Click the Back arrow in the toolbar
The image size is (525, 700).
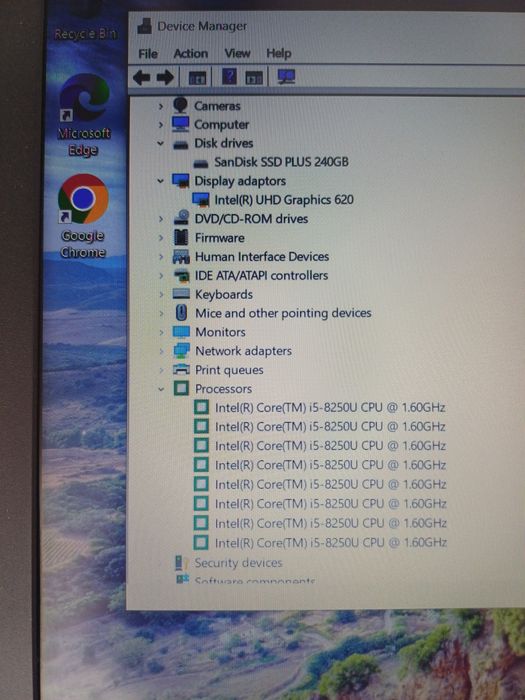pos(142,77)
